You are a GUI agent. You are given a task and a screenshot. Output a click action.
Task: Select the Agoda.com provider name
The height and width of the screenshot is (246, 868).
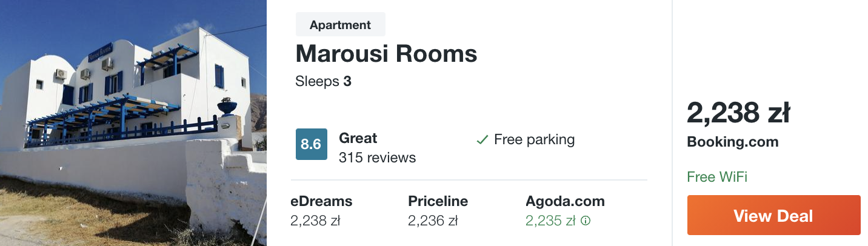pyautogui.click(x=565, y=201)
